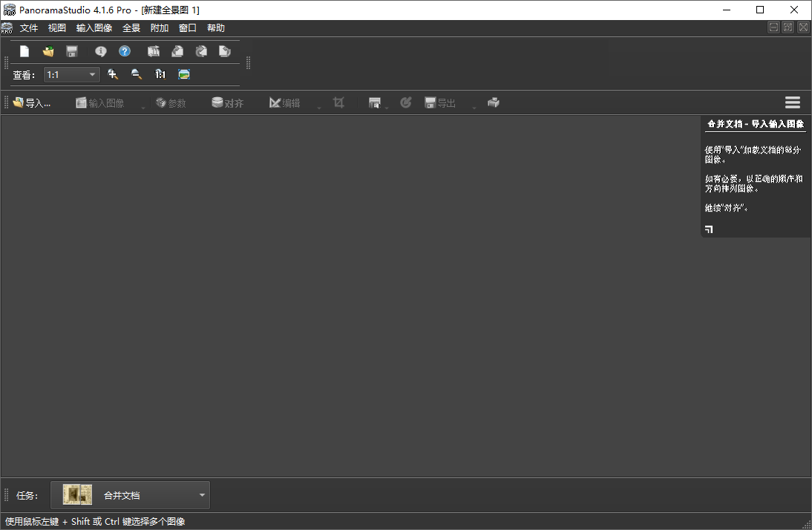Click the 导入... import button
This screenshot has height=530, width=812.
[32, 103]
